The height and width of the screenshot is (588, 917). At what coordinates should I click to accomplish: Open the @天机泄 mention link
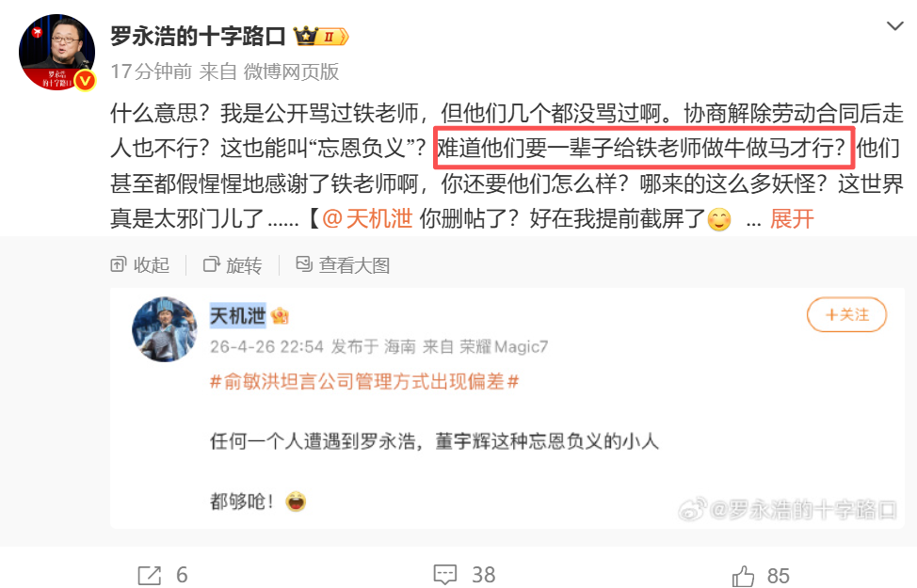(x=367, y=218)
